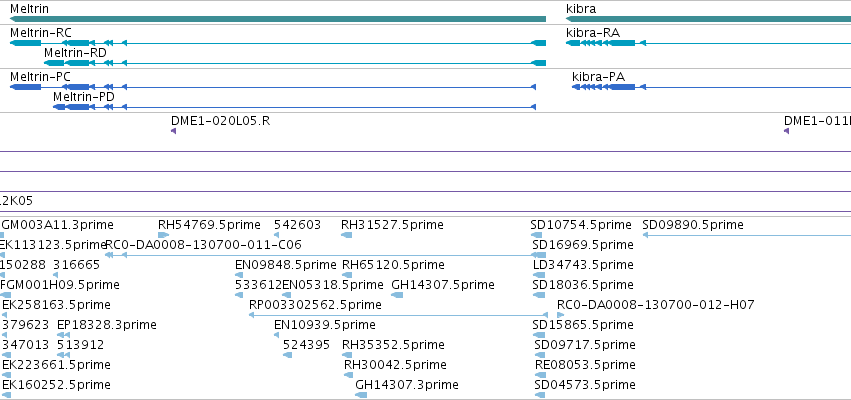Click the RC0-DA0008-130700-012-H07 arrow marker
851x400 pixels.
561,315
